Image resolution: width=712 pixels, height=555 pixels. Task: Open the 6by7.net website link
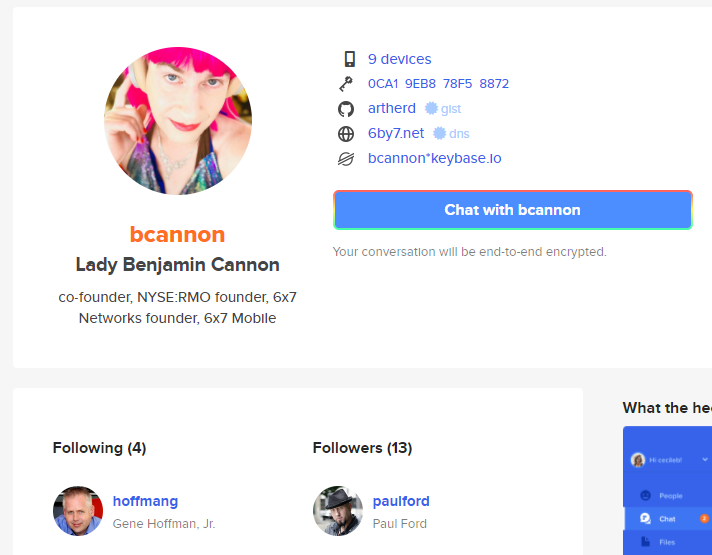point(396,133)
